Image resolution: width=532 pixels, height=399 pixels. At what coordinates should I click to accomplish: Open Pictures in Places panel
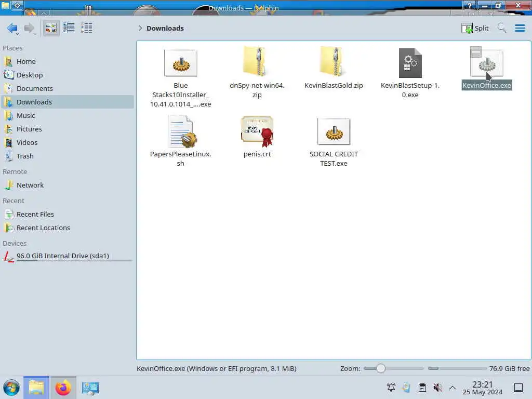click(x=67, y=129)
